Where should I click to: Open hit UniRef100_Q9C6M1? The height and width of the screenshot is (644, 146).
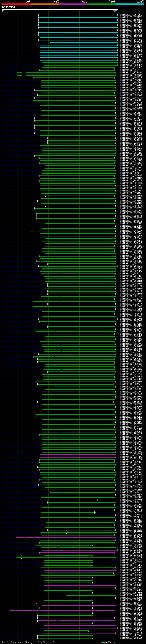pyautogui.click(x=131, y=27)
